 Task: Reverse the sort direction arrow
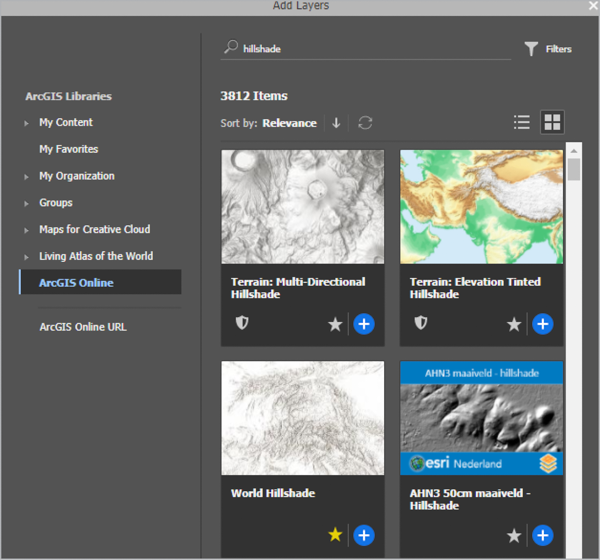tap(336, 123)
